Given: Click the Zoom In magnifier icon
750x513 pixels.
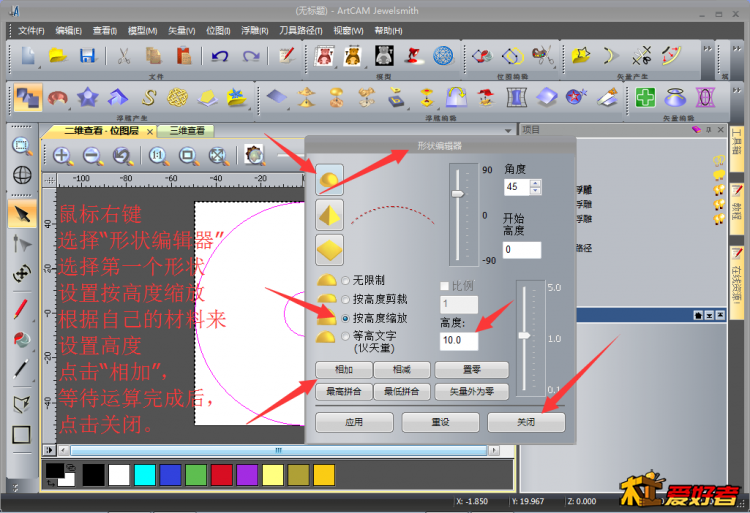Looking at the screenshot, I should (63, 156).
